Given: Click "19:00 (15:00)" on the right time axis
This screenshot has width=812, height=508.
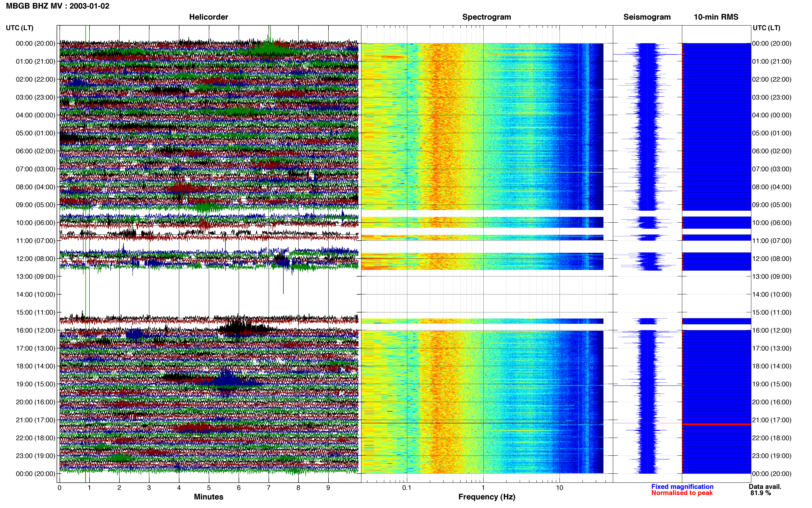Looking at the screenshot, I should (772, 384).
